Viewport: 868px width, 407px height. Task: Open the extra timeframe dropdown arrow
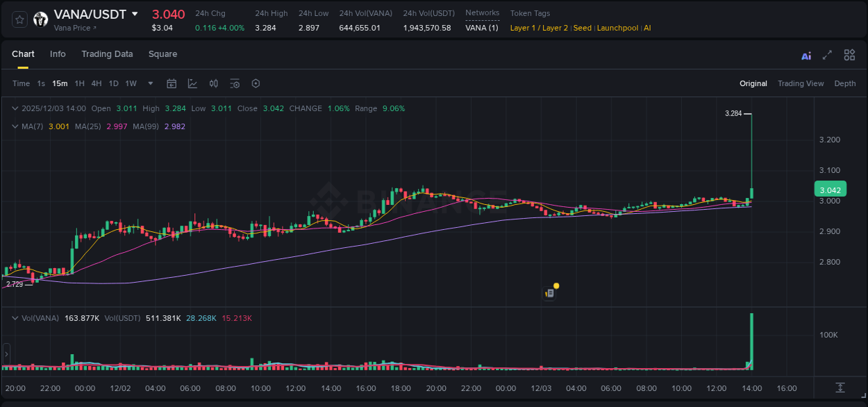pyautogui.click(x=149, y=83)
